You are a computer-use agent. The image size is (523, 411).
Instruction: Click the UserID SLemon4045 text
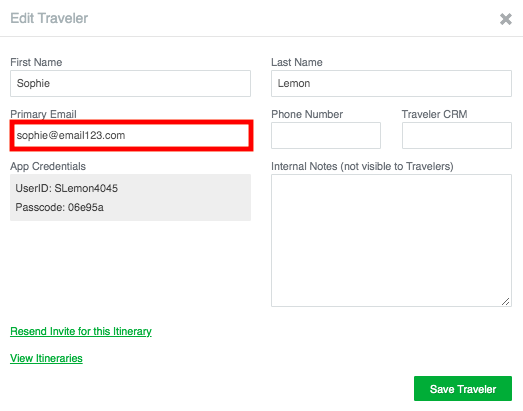67,188
